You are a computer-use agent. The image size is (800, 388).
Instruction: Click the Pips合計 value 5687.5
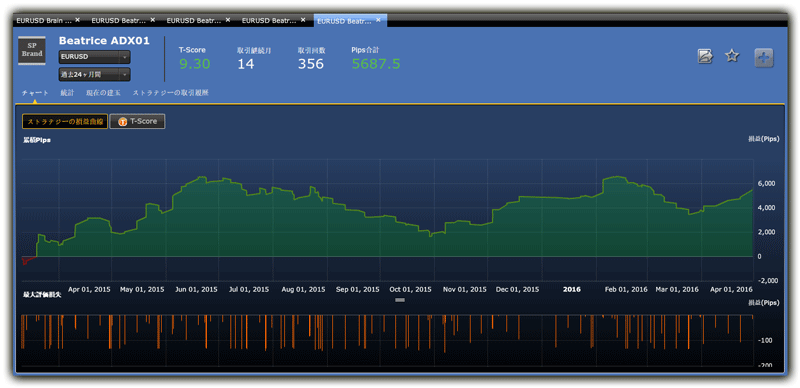(x=376, y=64)
